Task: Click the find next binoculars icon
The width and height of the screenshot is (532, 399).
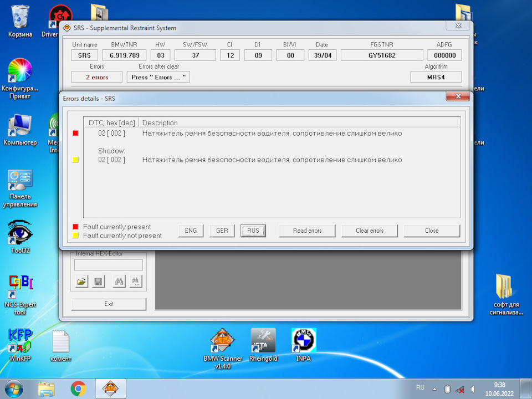Action: pos(136,282)
